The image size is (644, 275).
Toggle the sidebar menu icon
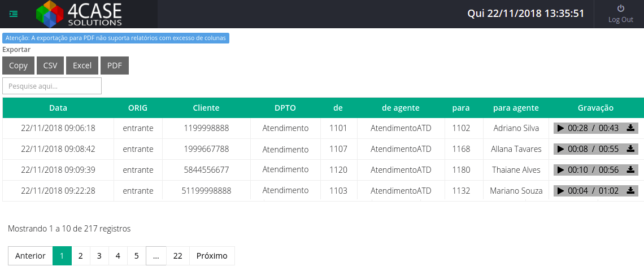tap(14, 14)
